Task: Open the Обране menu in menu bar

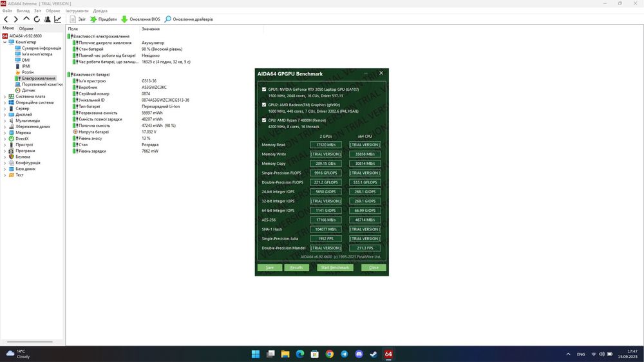Action: coord(53,11)
